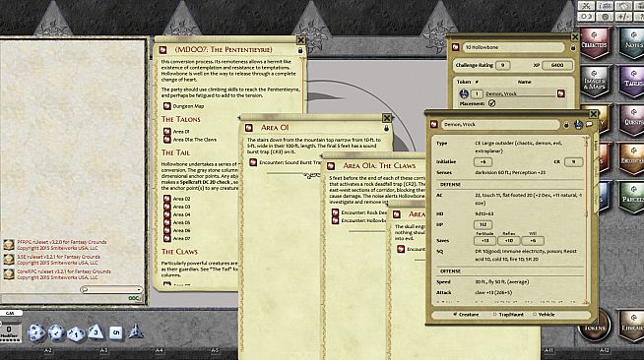This screenshot has height=360, width=644.
Task: Click the Demon, Vrock sheet scrollbar
Action: coord(587,221)
